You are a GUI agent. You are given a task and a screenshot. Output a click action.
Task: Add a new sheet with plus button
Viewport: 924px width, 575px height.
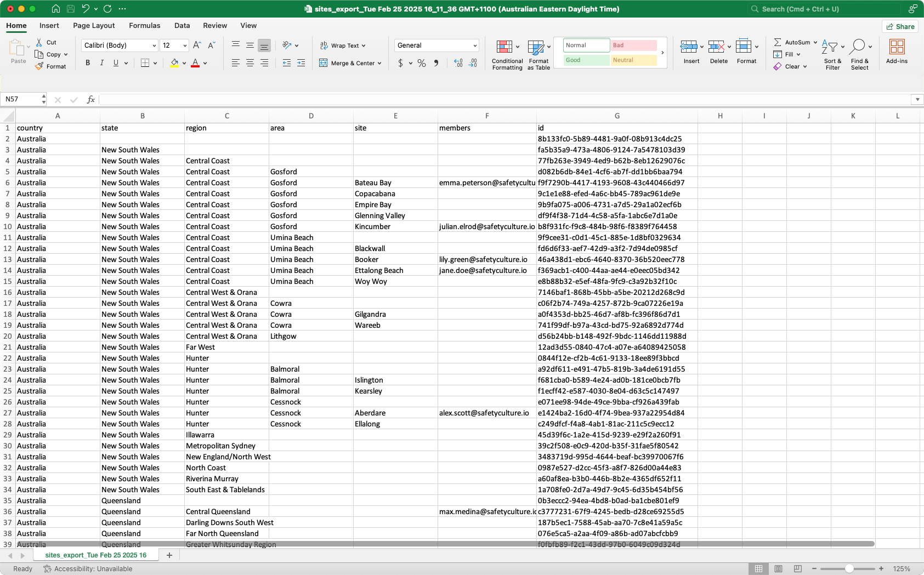[169, 555]
